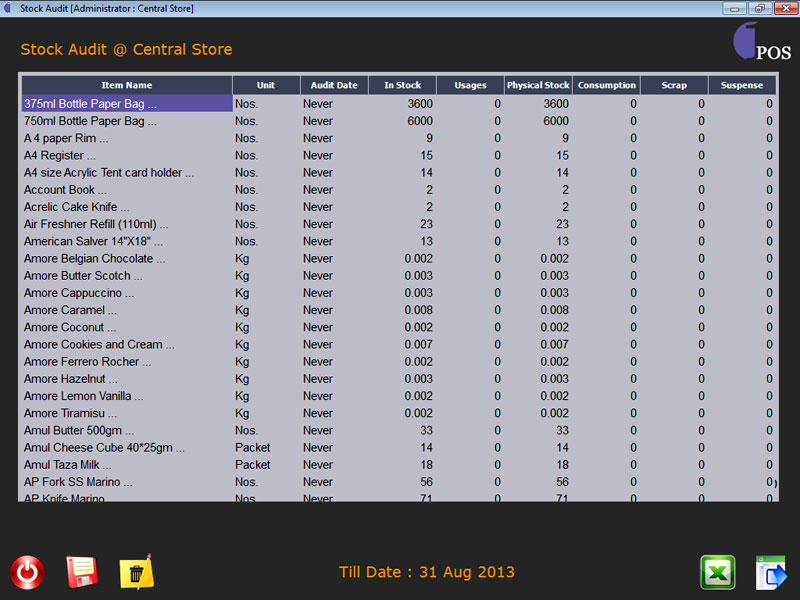Select the Amore Belgian Chocolate row
This screenshot has width=800, height=600.
126,259
